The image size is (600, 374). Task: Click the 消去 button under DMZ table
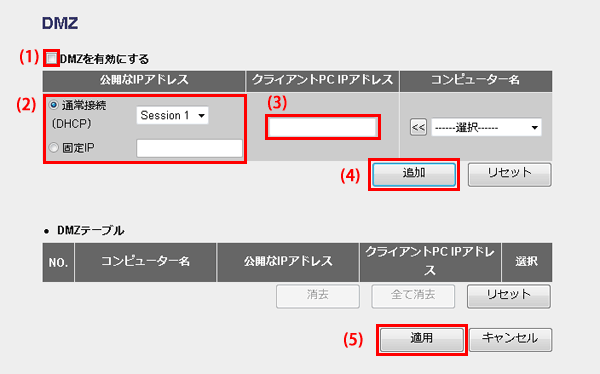pos(318,296)
